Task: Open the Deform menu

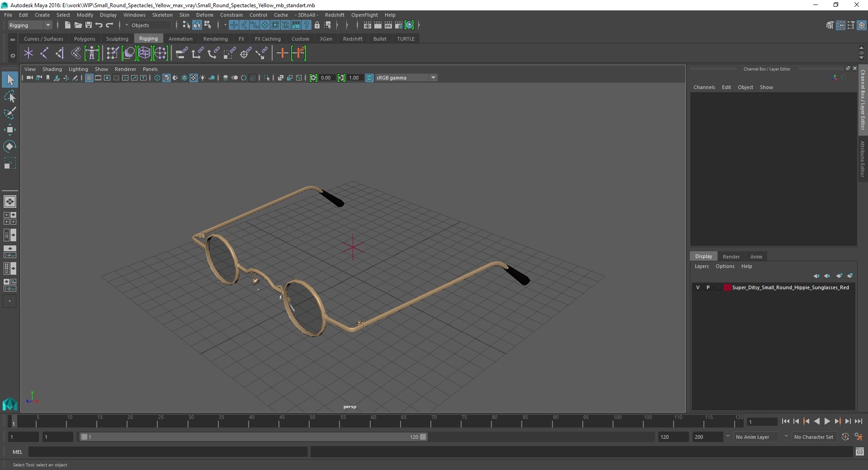Action: click(x=204, y=15)
